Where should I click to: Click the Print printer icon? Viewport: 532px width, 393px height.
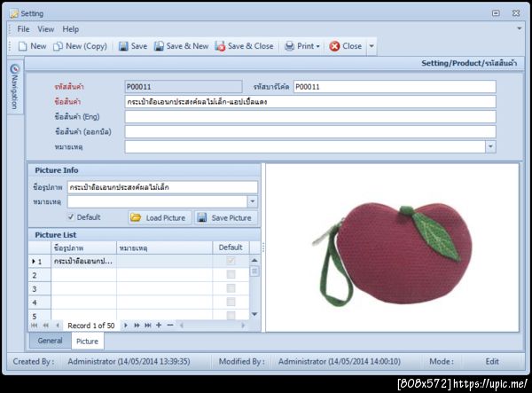(x=289, y=46)
